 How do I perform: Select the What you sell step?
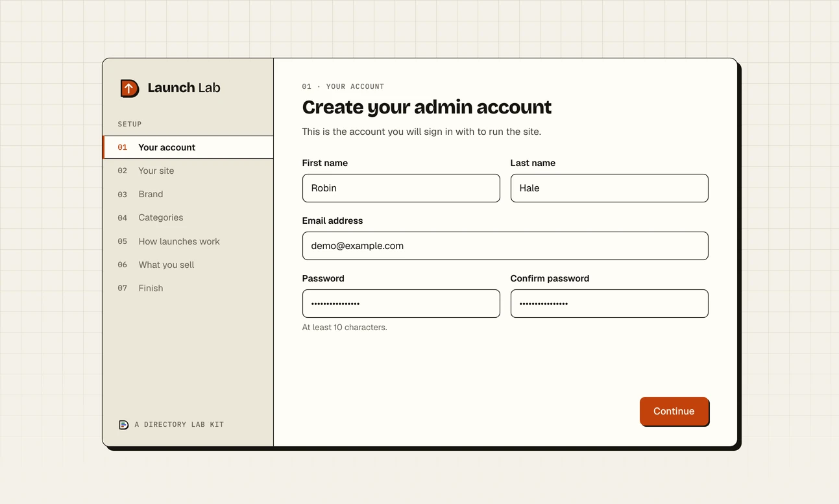188,265
